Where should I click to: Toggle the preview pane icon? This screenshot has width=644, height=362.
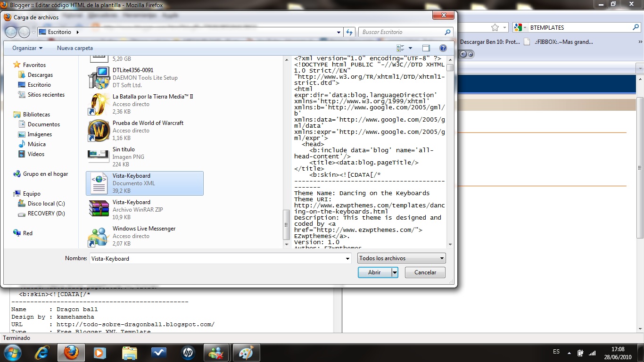pyautogui.click(x=426, y=48)
